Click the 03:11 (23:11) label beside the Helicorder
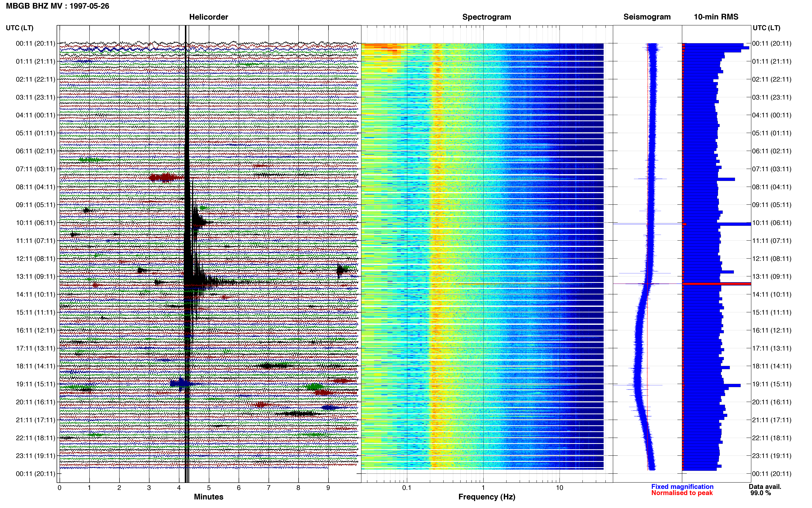 pos(36,97)
